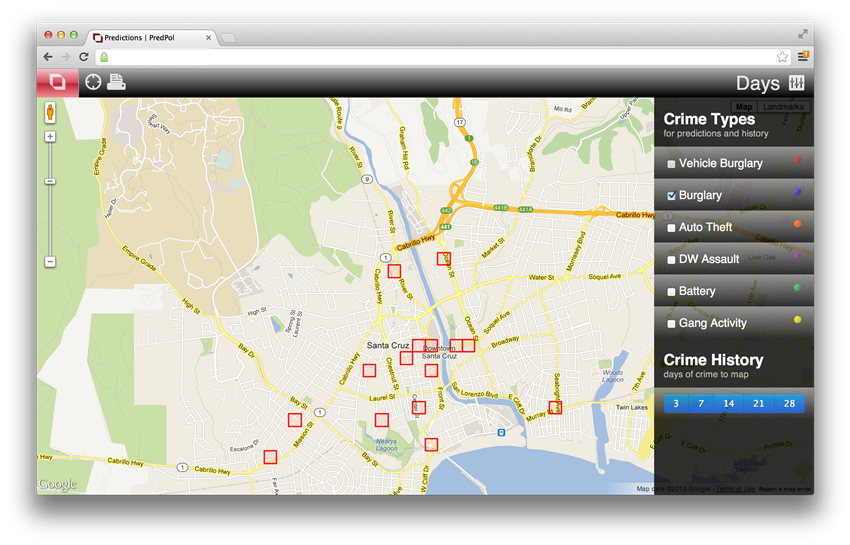This screenshot has width=850, height=545.
Task: Zoom out with the map minus button
Action: (x=50, y=262)
